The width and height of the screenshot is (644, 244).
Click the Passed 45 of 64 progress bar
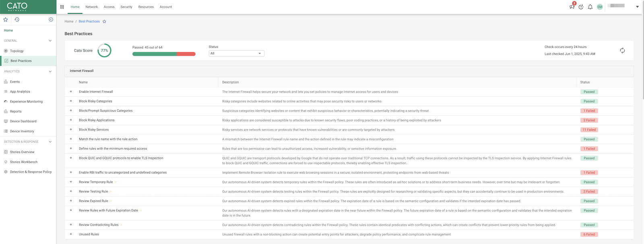point(164,54)
